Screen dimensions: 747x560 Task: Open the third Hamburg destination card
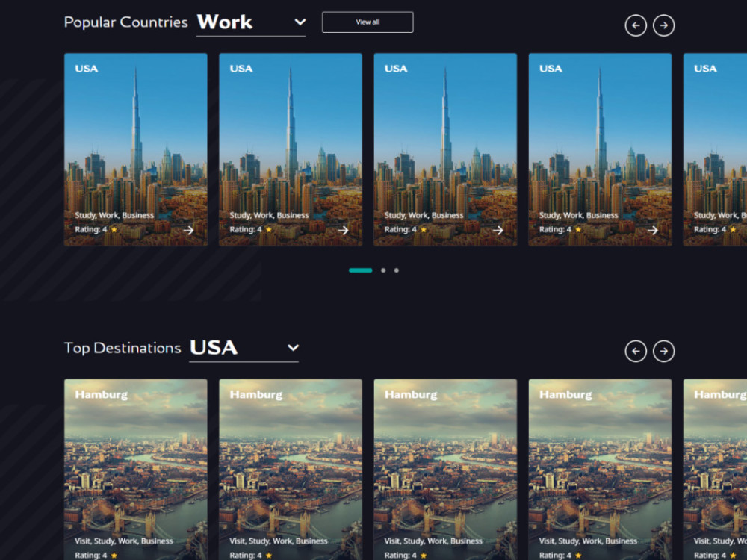445,470
